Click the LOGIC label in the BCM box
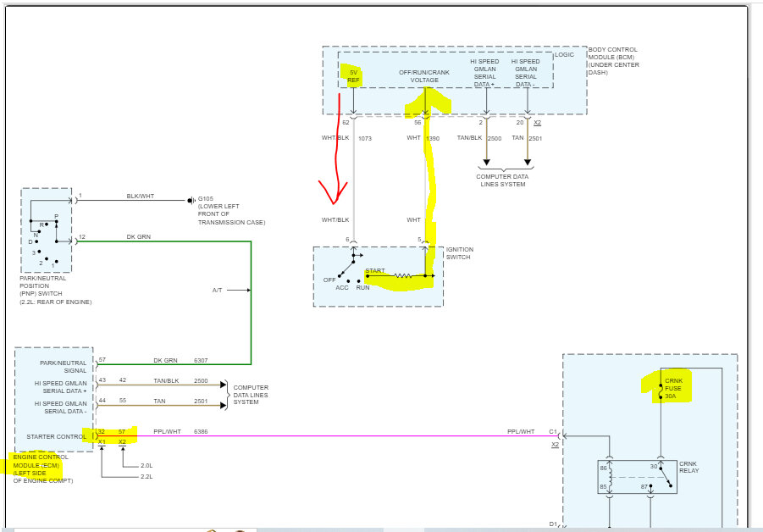The height and width of the screenshot is (532, 763). [564, 54]
